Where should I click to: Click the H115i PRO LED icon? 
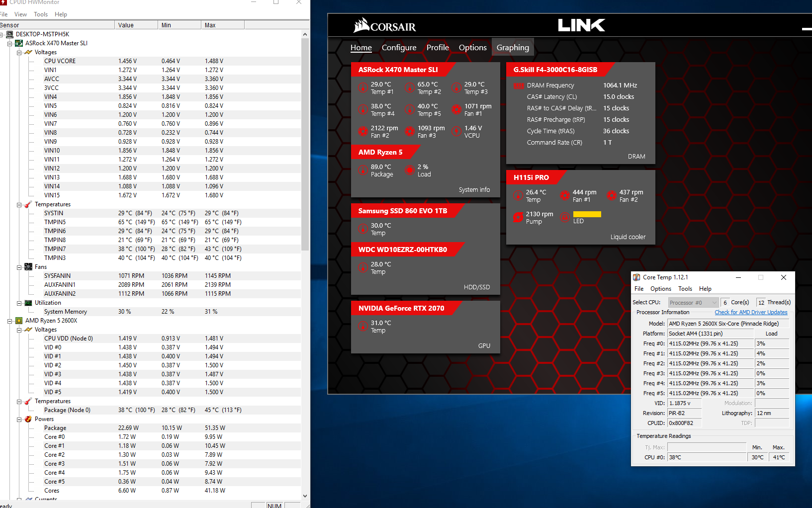(x=564, y=218)
